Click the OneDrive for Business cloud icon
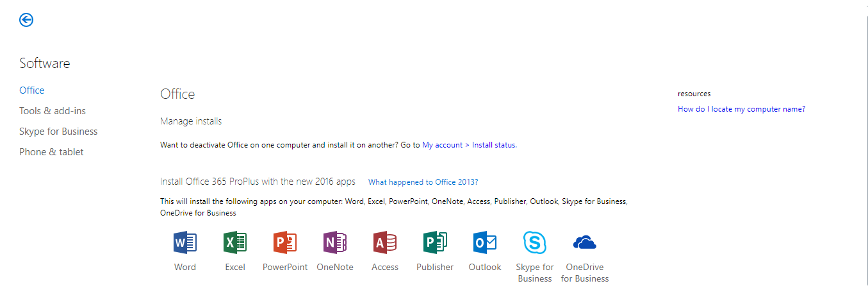 (x=585, y=242)
